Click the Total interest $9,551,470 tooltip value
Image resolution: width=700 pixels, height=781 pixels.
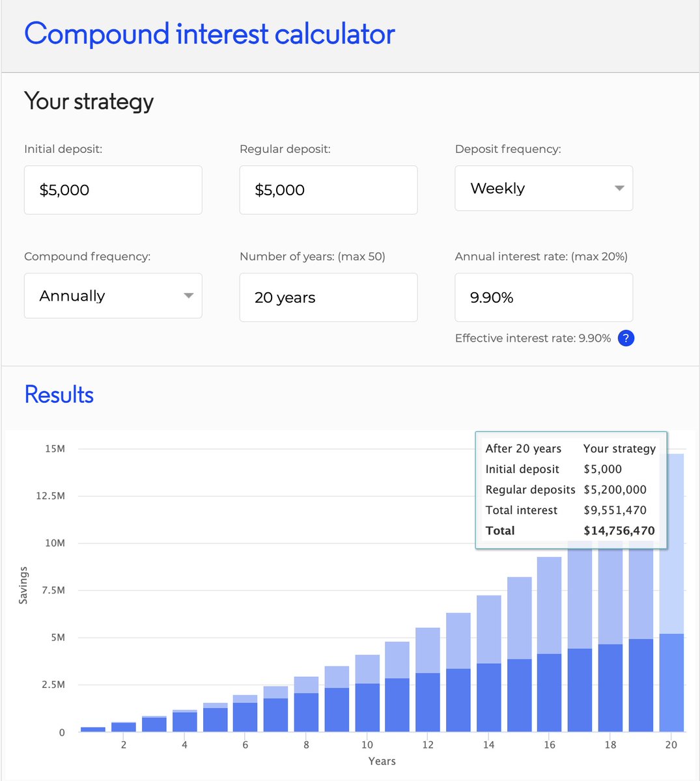point(615,510)
